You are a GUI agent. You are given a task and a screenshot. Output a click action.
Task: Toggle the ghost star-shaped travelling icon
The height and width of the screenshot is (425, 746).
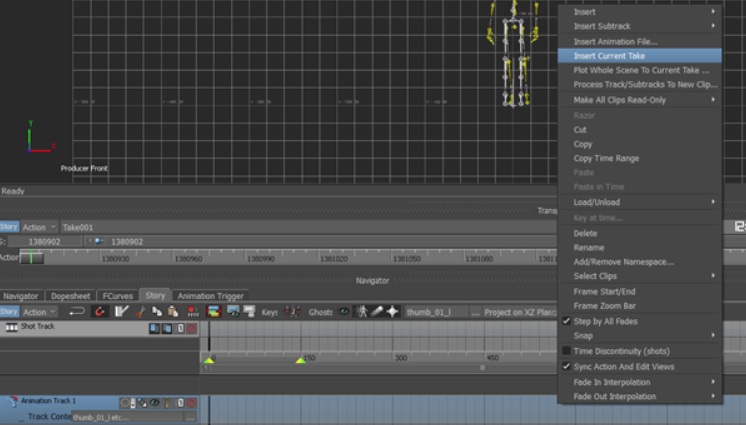click(393, 312)
